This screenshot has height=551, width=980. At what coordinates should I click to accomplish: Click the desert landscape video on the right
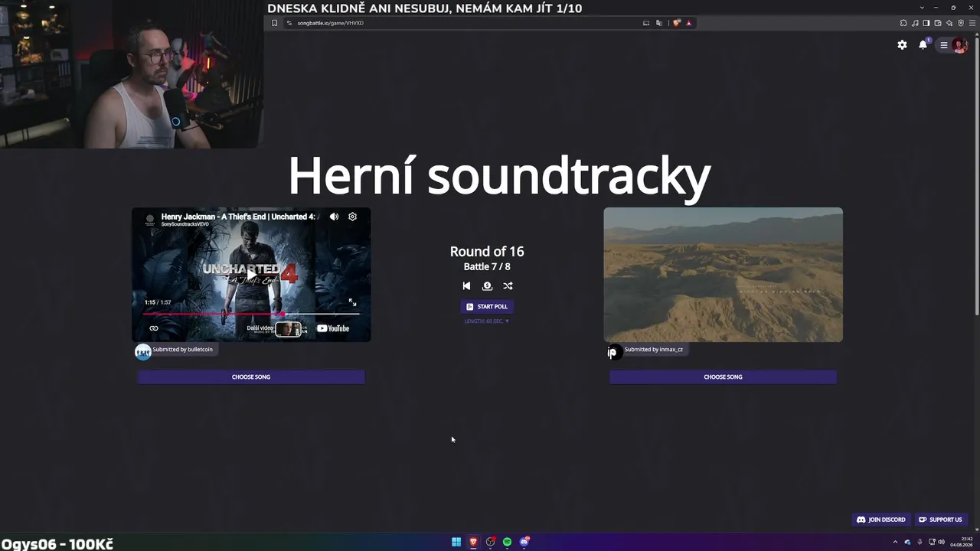pos(723,275)
